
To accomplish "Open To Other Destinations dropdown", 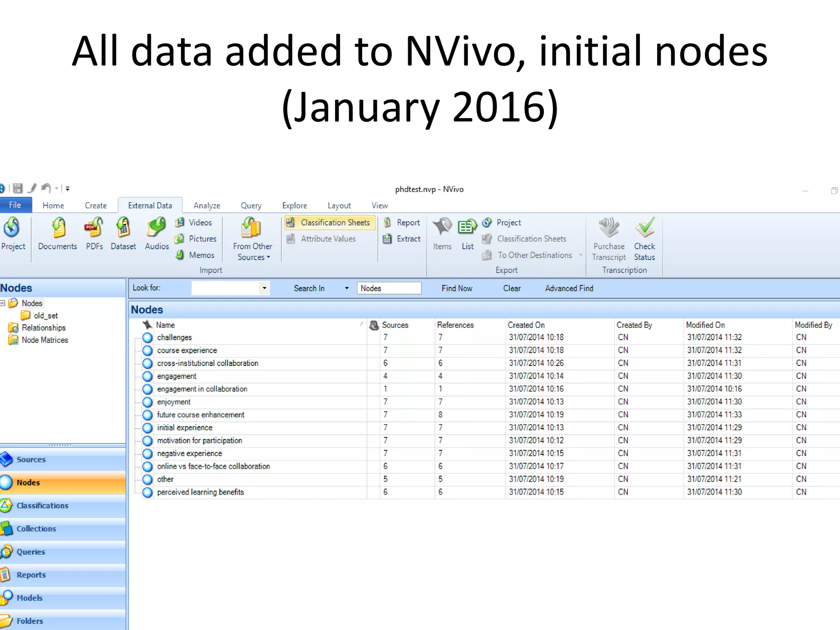I will (x=532, y=255).
